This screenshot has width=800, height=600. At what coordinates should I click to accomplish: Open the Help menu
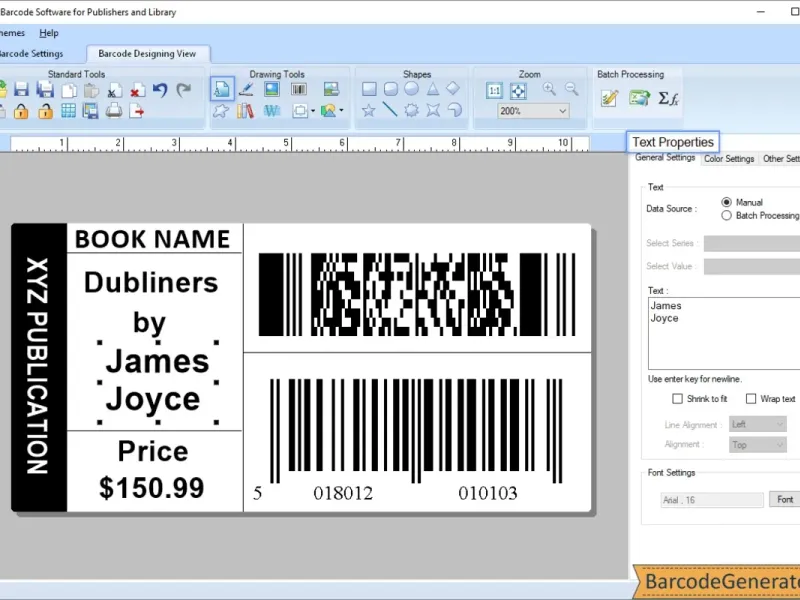49,33
